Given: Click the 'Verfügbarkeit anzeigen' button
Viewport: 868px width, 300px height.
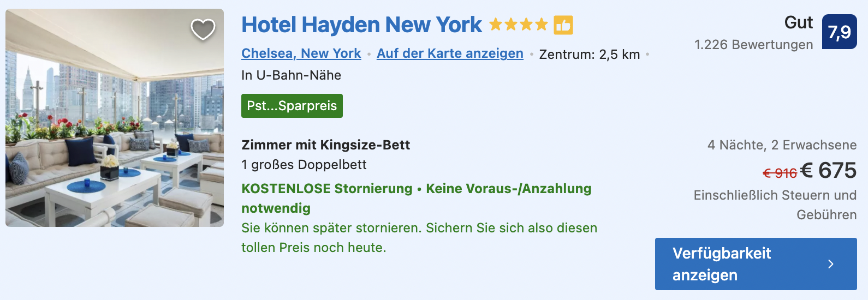Looking at the screenshot, I should pos(756,264).
